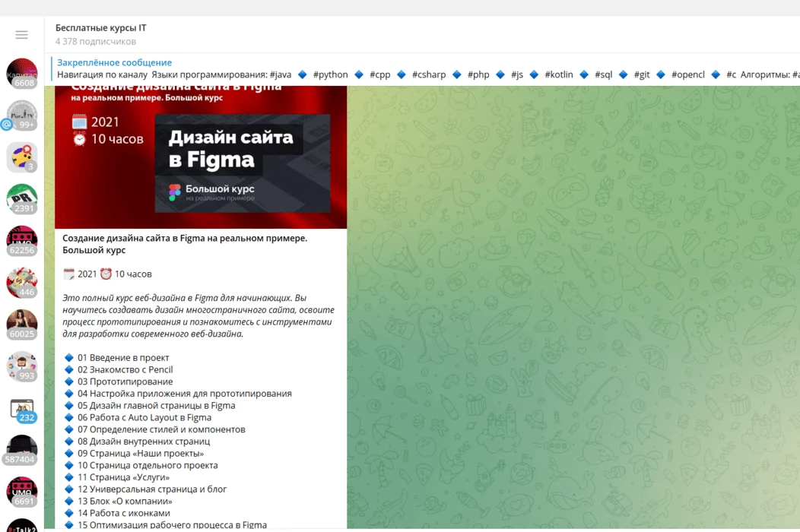Follow the #opencl hashtag
The image size is (800, 532).
[x=688, y=74]
